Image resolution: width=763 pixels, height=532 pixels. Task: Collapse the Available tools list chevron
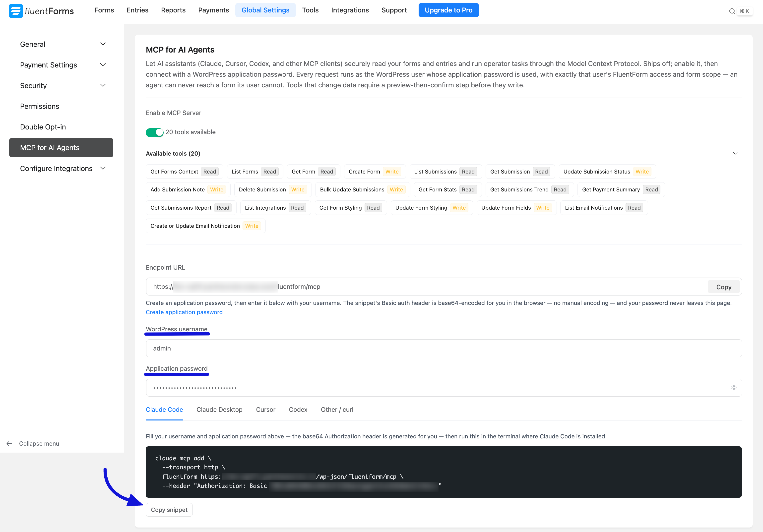735,154
